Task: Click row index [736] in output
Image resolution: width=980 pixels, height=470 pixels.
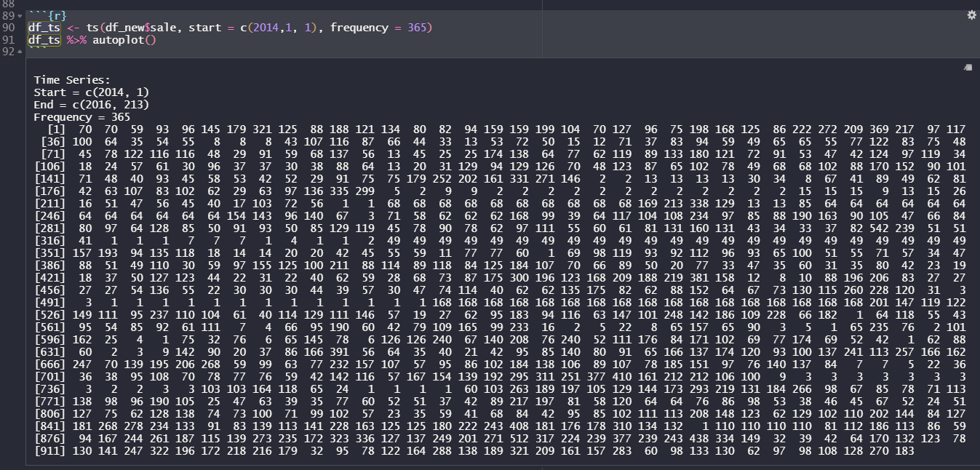Action: [x=49, y=389]
